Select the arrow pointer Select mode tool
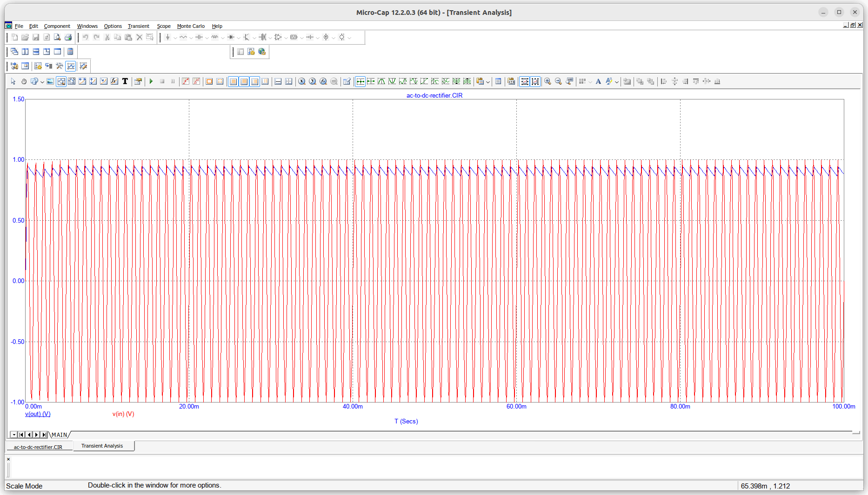The width and height of the screenshot is (868, 495). coord(13,81)
